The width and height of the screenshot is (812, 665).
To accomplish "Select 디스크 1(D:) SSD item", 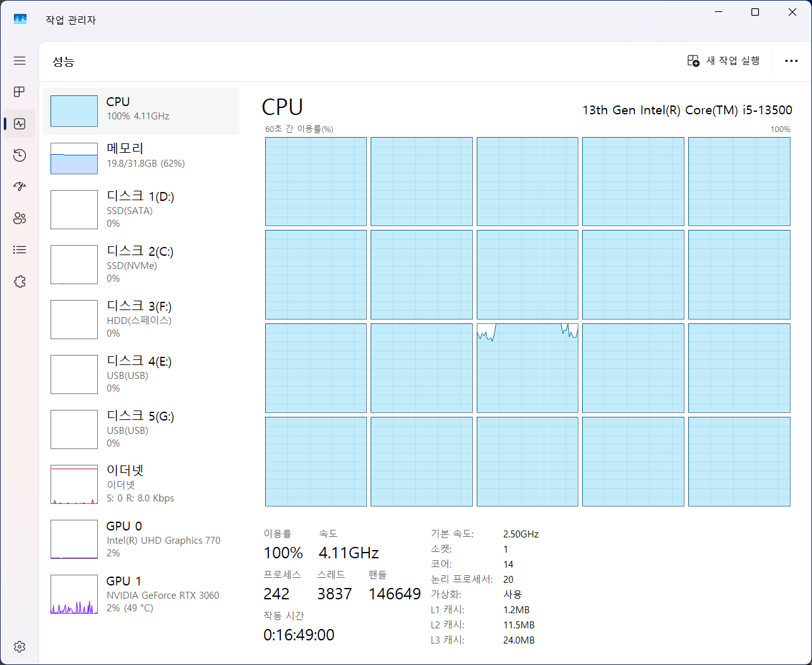I will 141,210.
